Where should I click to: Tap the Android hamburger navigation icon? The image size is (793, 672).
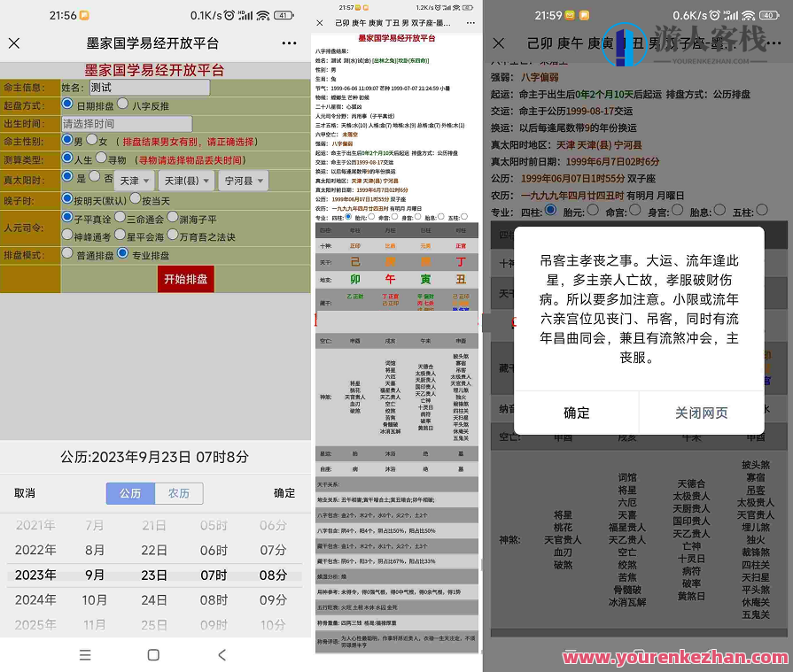point(85,655)
